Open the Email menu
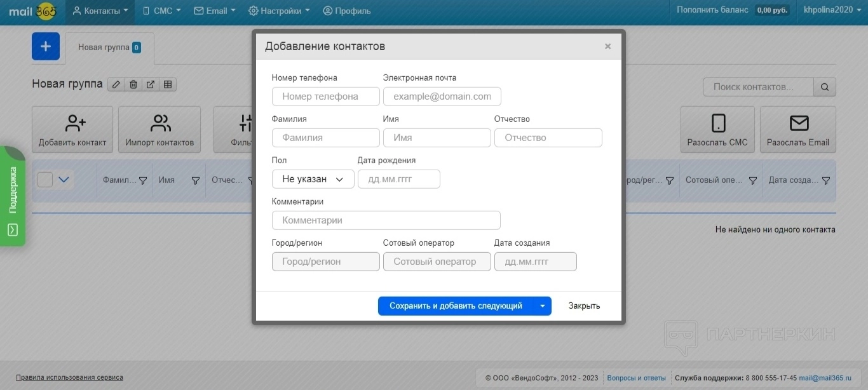This screenshot has width=868, height=390. pos(215,11)
